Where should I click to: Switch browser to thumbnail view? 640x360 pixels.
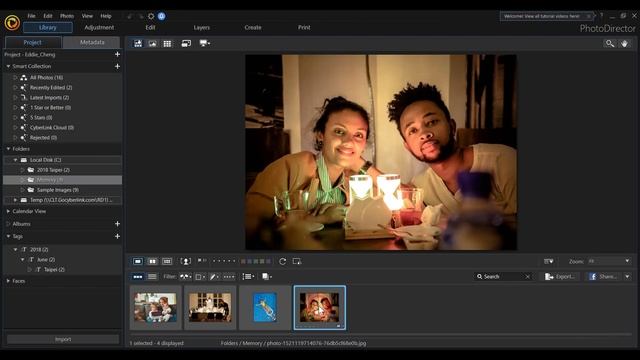[x=138, y=277]
